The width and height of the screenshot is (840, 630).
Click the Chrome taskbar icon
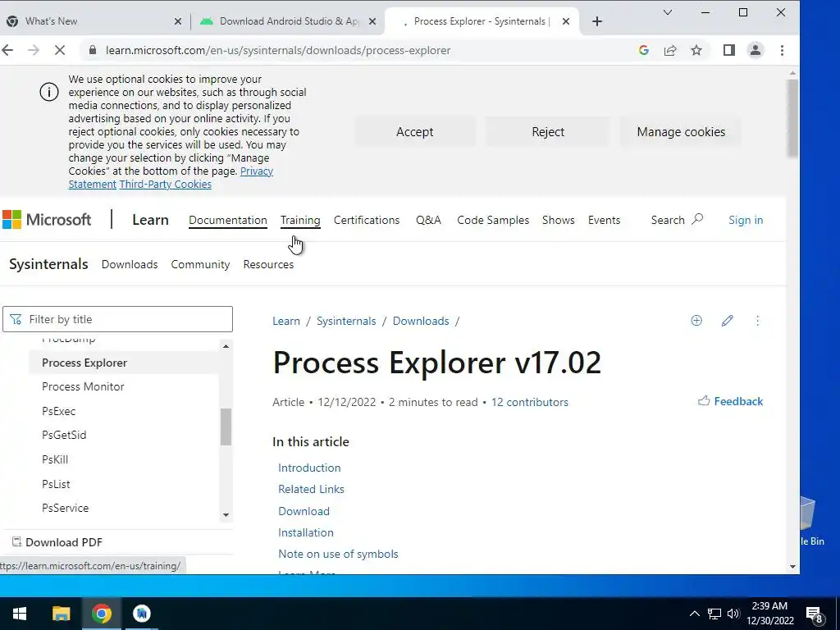[x=101, y=614]
